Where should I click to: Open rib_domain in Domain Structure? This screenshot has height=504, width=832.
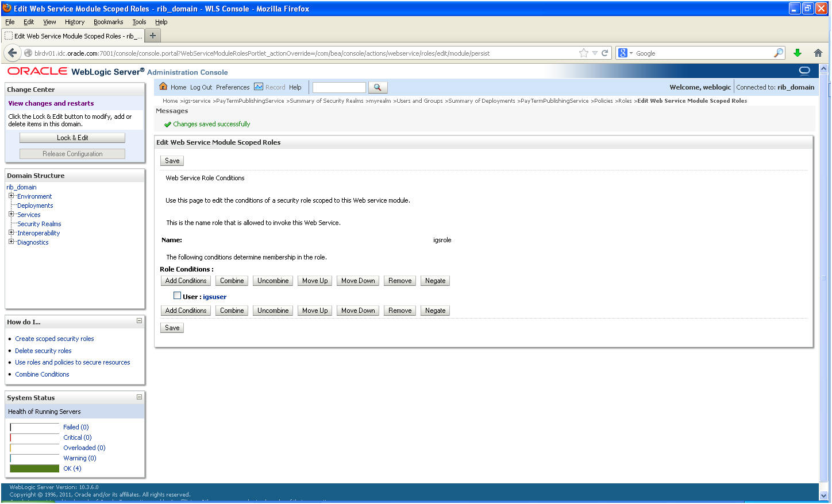(x=21, y=187)
